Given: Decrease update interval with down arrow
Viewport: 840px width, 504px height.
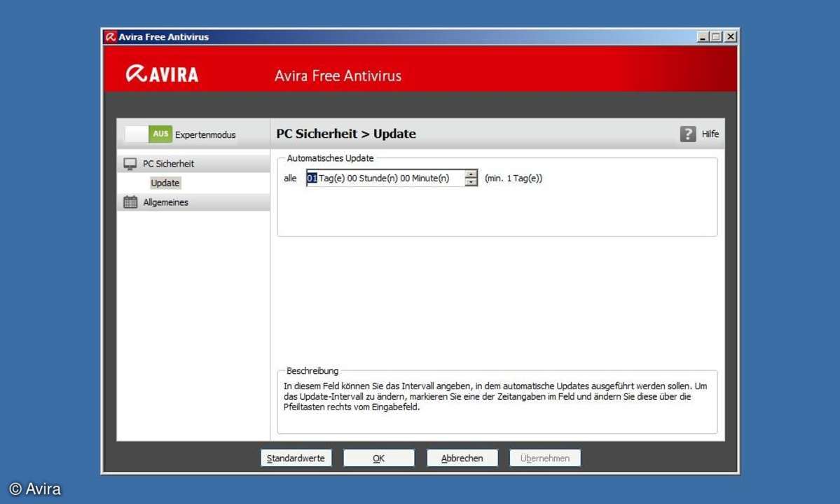Looking at the screenshot, I should pos(471,183).
